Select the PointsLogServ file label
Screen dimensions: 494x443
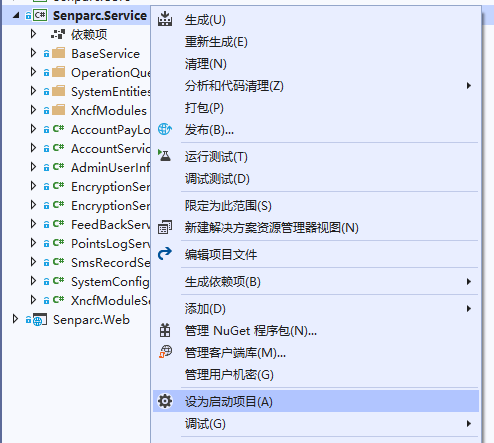coord(111,244)
